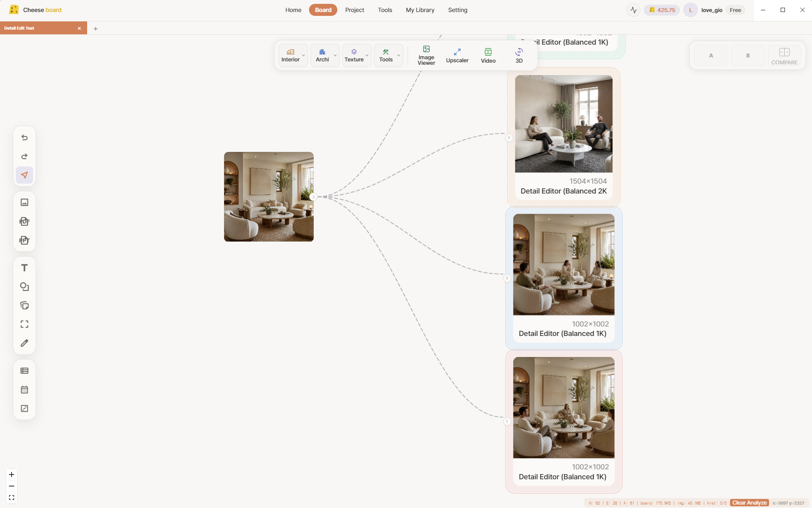Open the Project menu
Viewport: 812px width, 508px height.
(x=354, y=10)
